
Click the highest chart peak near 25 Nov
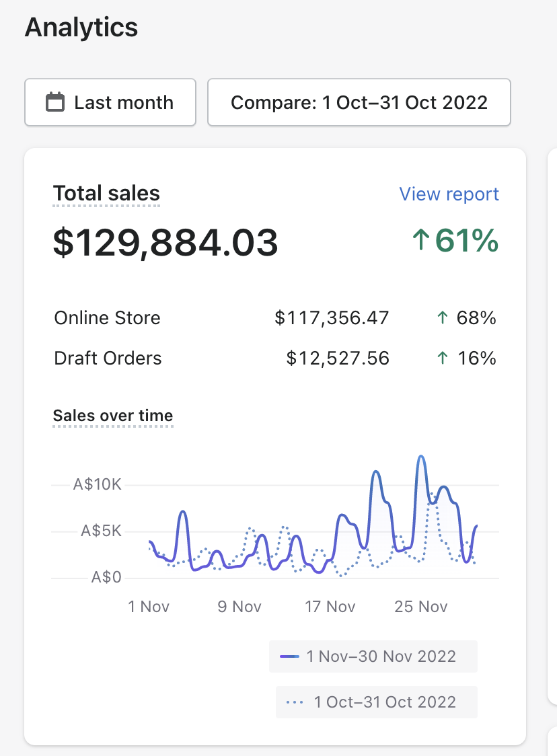pyautogui.click(x=421, y=457)
